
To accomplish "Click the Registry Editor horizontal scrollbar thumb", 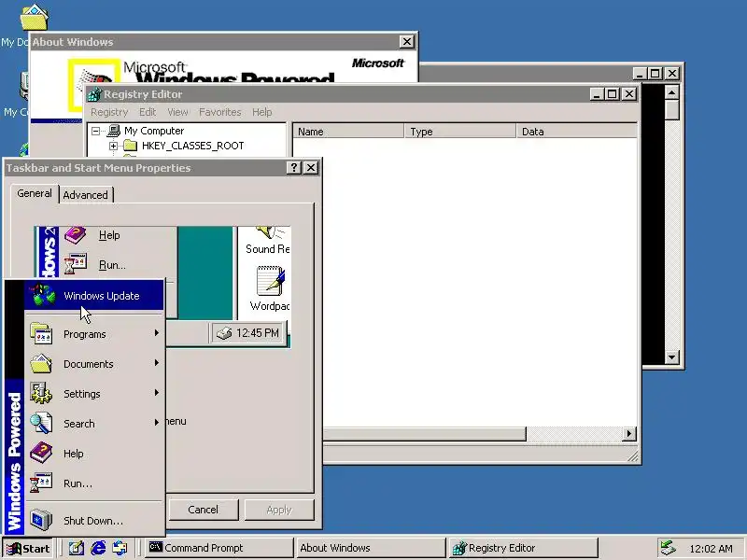I will point(425,434).
